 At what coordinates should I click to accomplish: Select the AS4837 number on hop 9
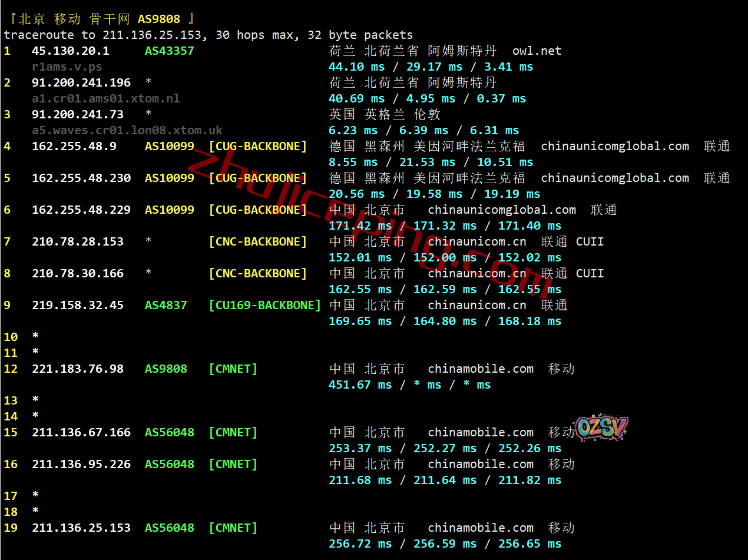coord(166,306)
